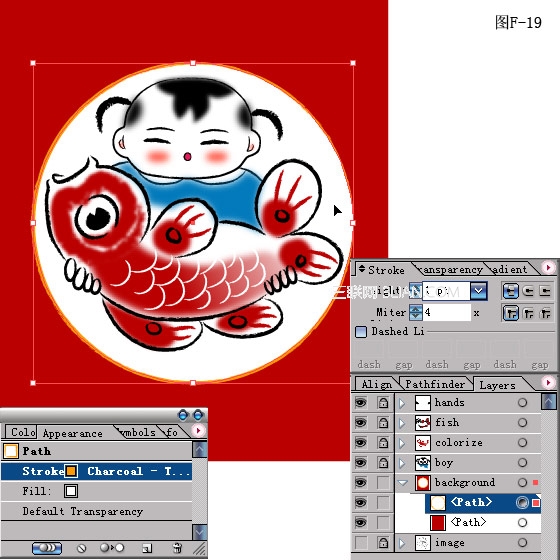
Task: Hide the fish layer eye icon
Action: (x=361, y=422)
